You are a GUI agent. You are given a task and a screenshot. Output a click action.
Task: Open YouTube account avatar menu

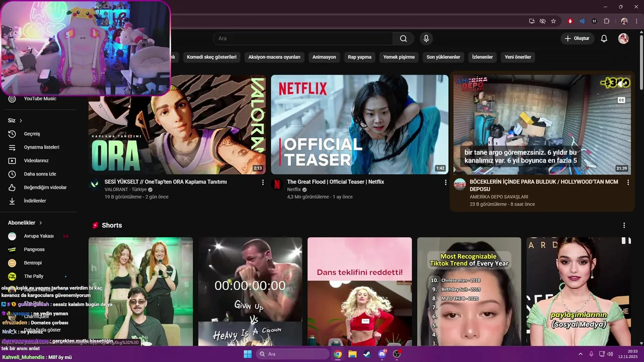tap(623, 39)
